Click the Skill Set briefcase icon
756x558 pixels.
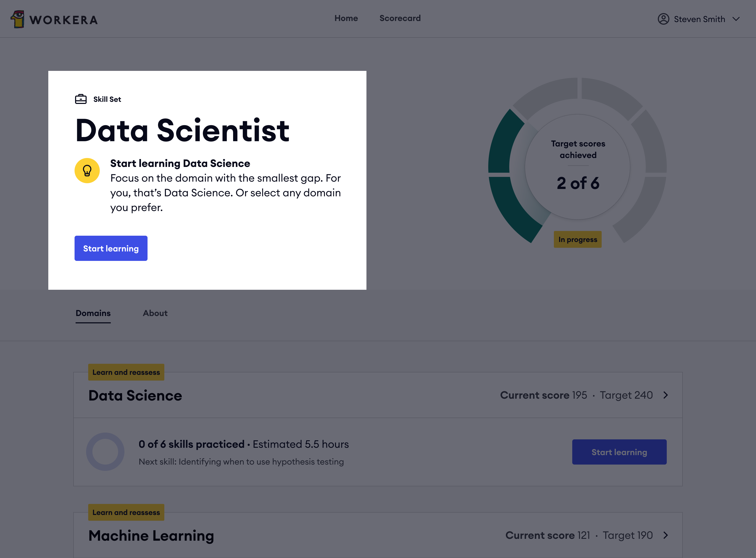click(x=81, y=99)
